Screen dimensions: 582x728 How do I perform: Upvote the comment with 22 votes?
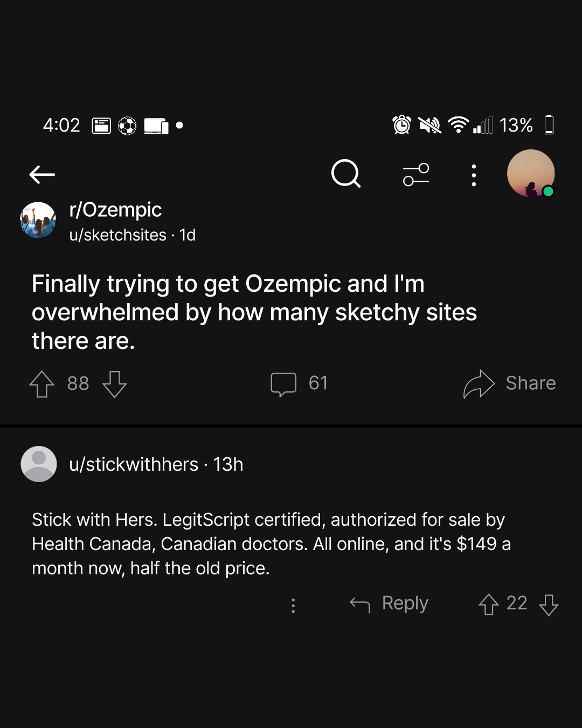(488, 604)
